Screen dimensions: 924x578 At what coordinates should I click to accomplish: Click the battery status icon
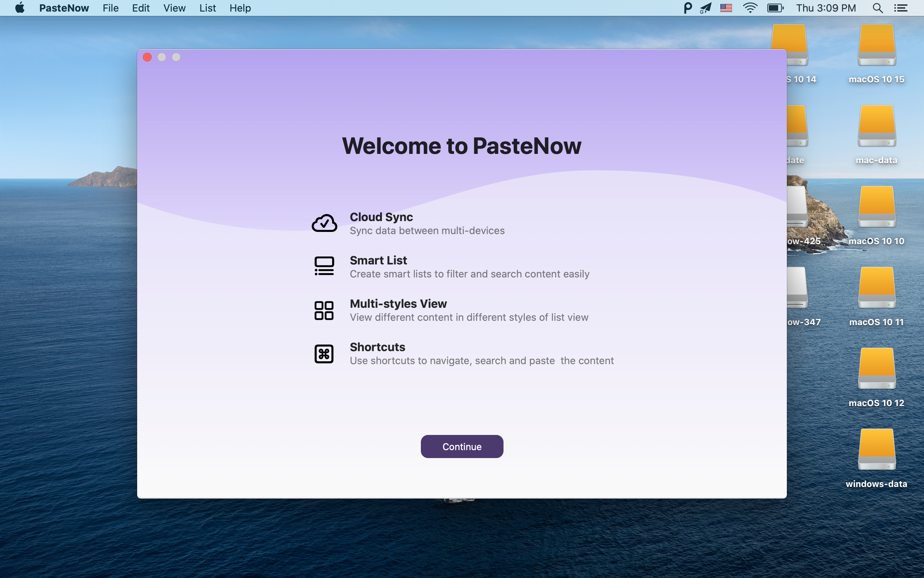(775, 8)
